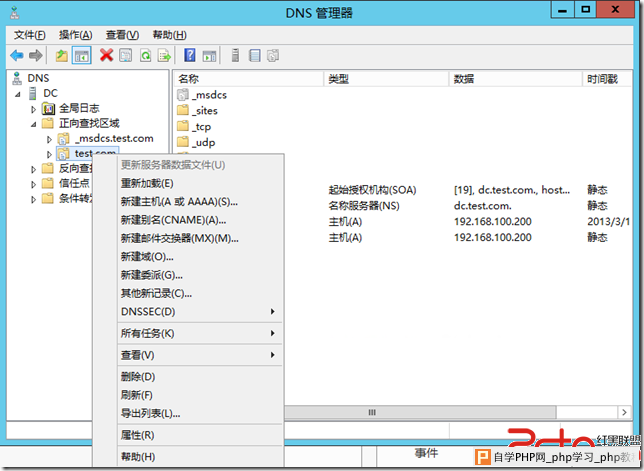Click the Export list toolbar icon
This screenshot has width=644, height=471.
tap(164, 55)
